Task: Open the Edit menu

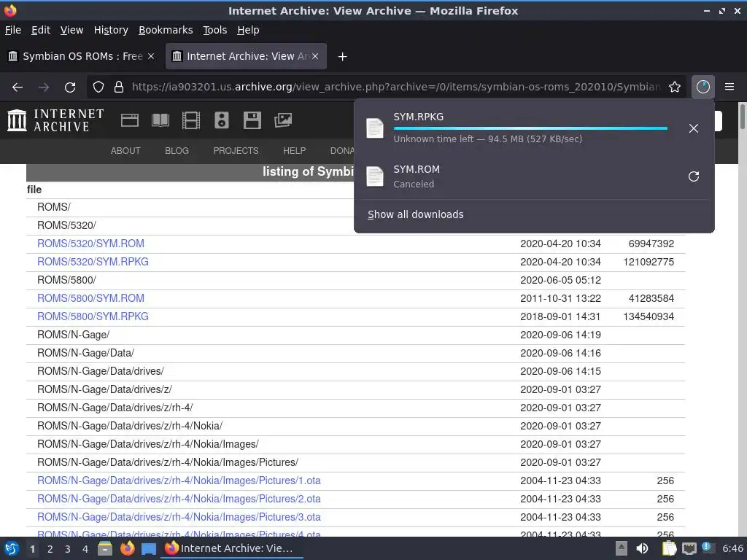Action: click(41, 30)
